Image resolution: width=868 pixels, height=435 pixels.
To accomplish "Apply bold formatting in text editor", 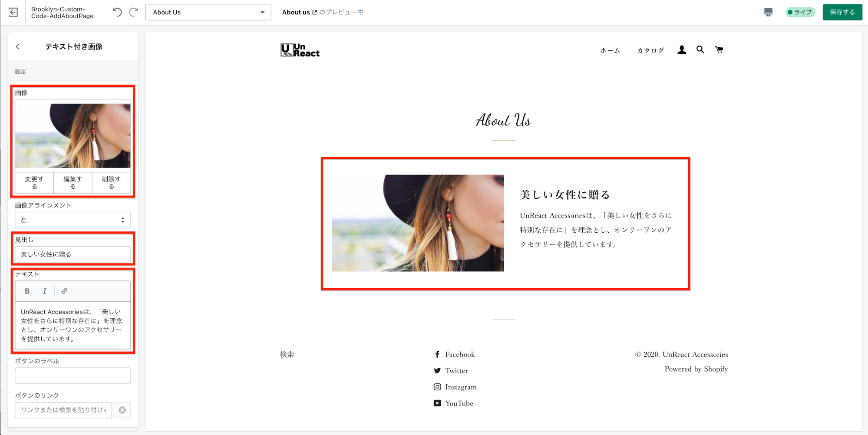I will [27, 291].
